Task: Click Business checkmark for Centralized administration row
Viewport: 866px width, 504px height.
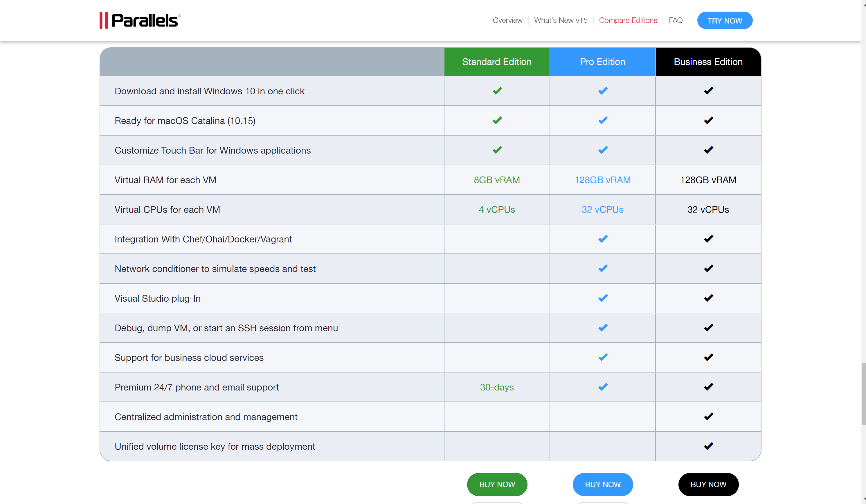Action: pos(708,416)
